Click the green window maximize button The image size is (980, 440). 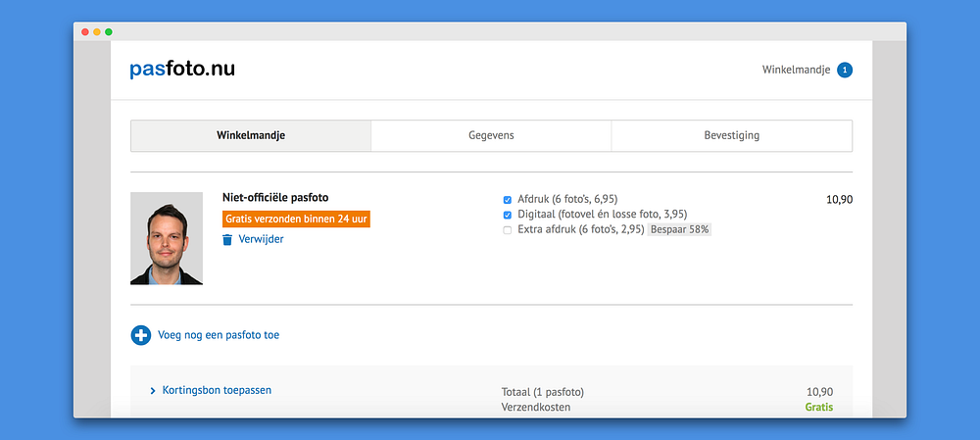point(109,32)
